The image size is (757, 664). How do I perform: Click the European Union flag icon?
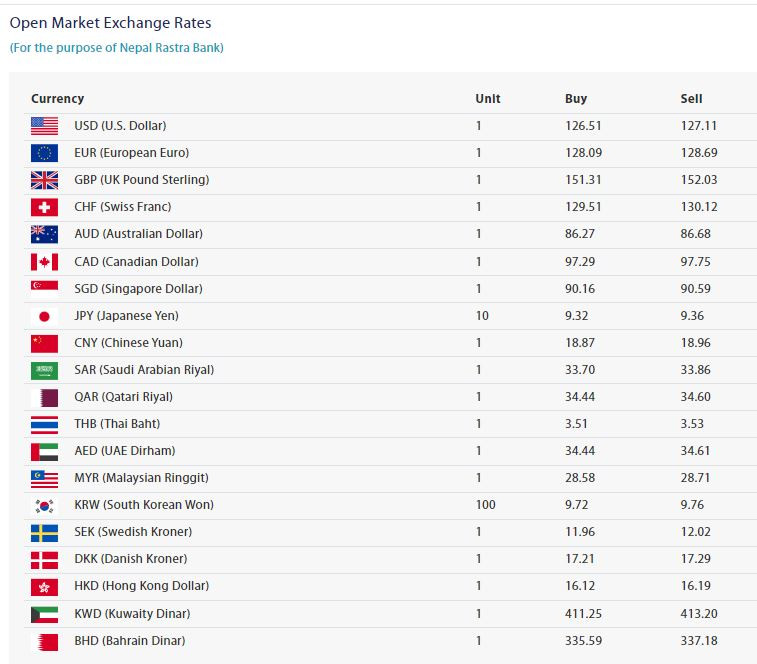point(44,153)
